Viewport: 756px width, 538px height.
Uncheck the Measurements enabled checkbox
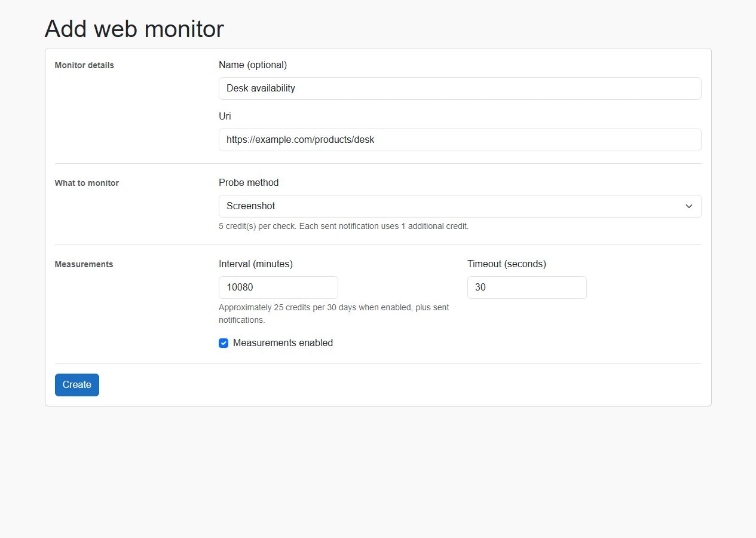(x=224, y=343)
